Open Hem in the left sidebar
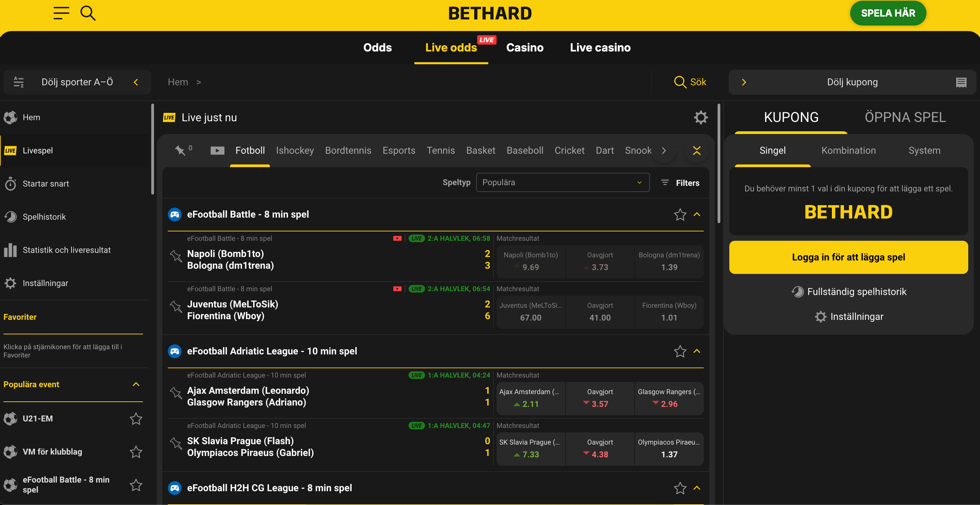The height and width of the screenshot is (505, 980). [x=75, y=117]
